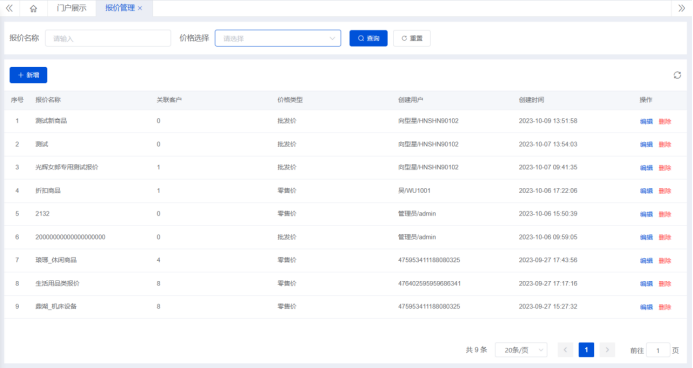Open the 价格选择 dropdown
Screen dimensions: 693x368
[278, 38]
